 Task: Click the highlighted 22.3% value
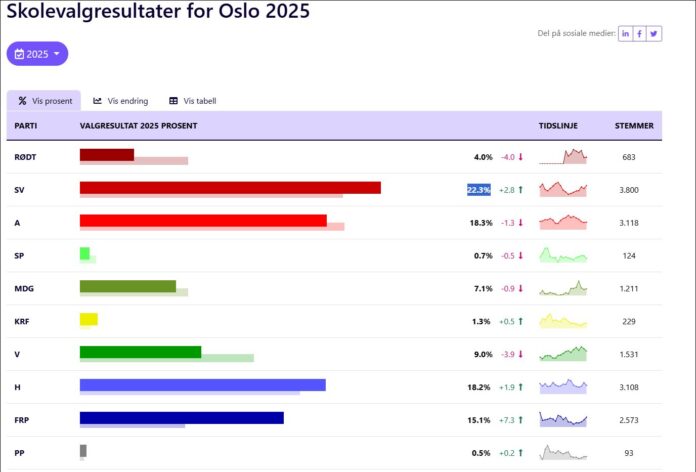tap(479, 190)
